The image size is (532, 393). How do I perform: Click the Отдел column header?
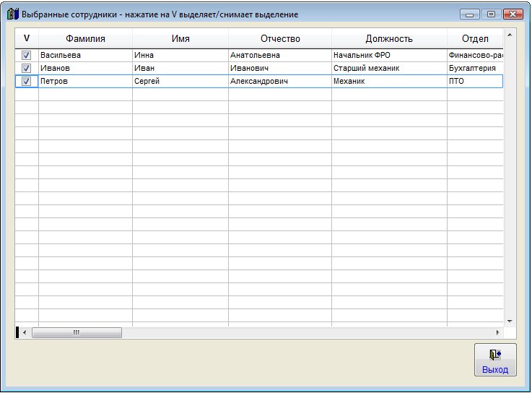pos(474,38)
